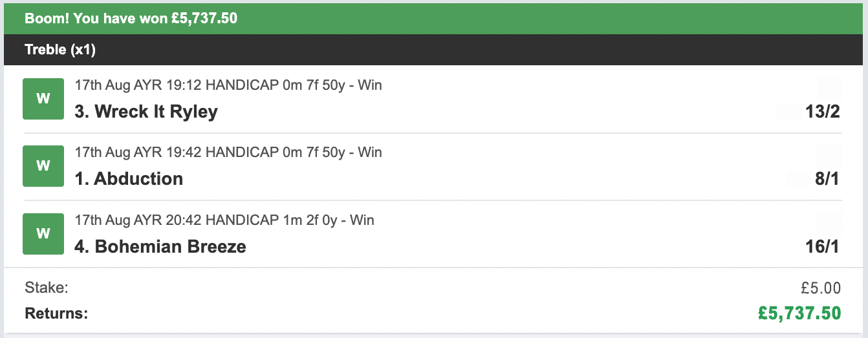This screenshot has width=868, height=338.
Task: Click the green £5,737.50 returns amount
Action: coord(800,313)
